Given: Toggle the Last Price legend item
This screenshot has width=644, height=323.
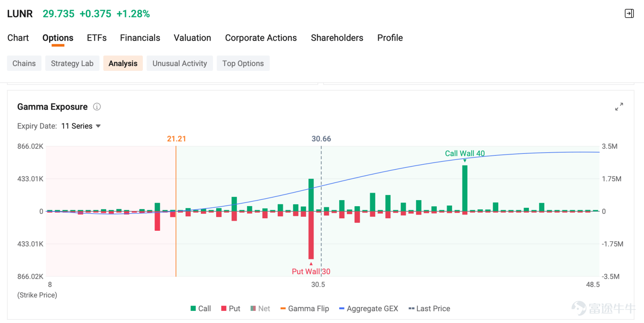Looking at the screenshot, I should [429, 309].
